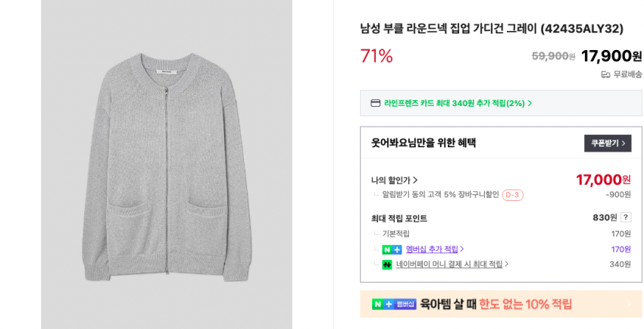Open the 육아템 10% 적립 banner
This screenshot has width=644, height=329.
pyautogui.click(x=500, y=304)
